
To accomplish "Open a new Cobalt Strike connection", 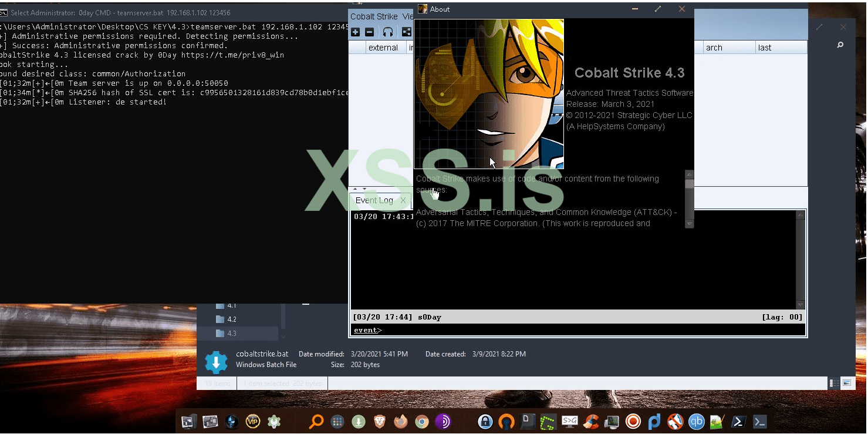I will point(355,32).
